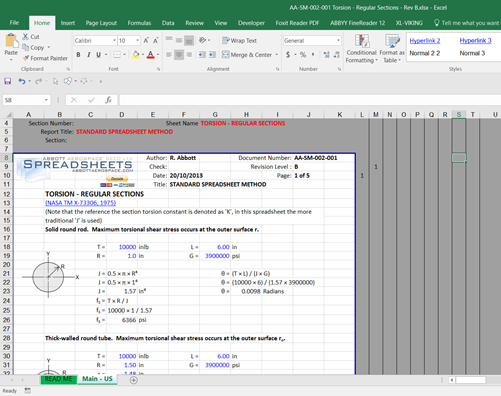Click Increase Decimal icon
The width and height of the screenshot is (501, 396).
326,55
